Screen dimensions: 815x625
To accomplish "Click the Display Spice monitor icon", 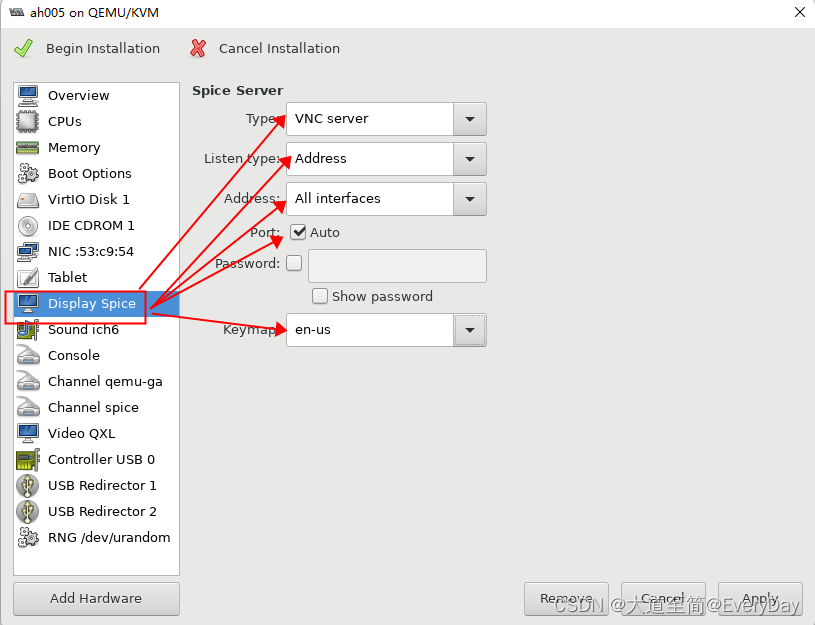I will pos(28,303).
